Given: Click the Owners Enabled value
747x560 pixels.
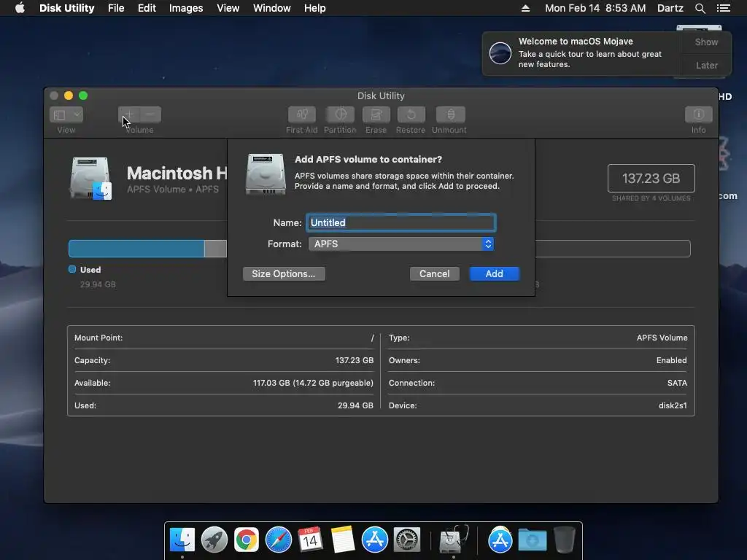Looking at the screenshot, I should coord(671,360).
